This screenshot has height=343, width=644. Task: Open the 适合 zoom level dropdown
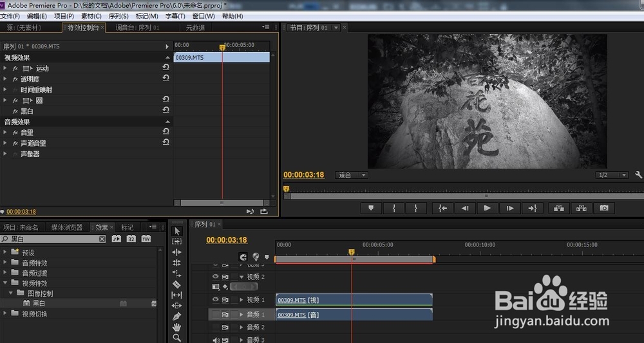352,175
